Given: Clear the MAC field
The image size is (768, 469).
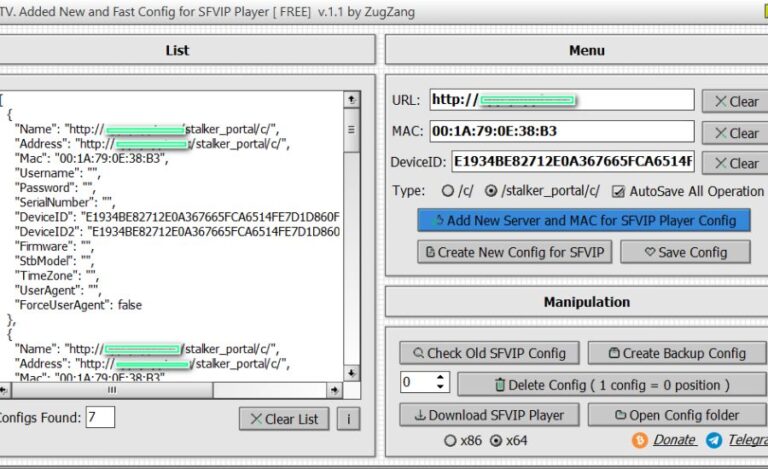Looking at the screenshot, I should pos(735,133).
